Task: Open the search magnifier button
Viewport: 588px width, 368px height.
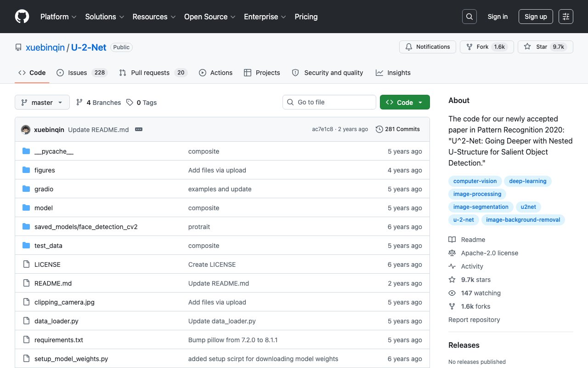Action: point(469,17)
